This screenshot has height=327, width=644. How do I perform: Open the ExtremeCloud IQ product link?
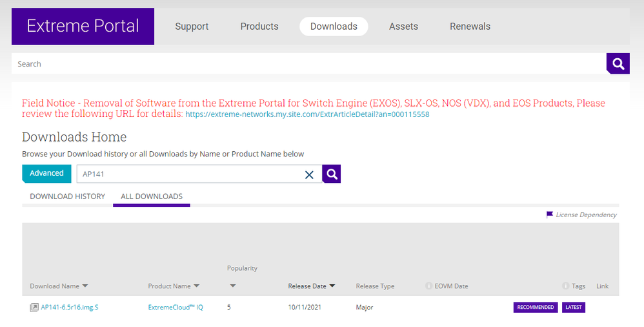coord(176,308)
